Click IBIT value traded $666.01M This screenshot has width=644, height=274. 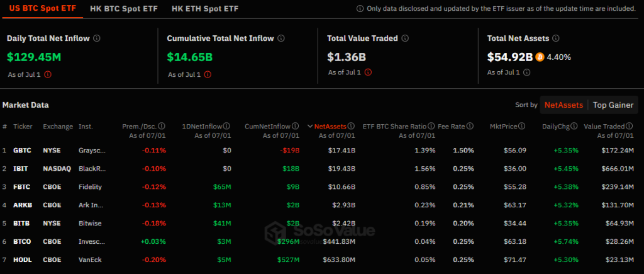click(619, 169)
